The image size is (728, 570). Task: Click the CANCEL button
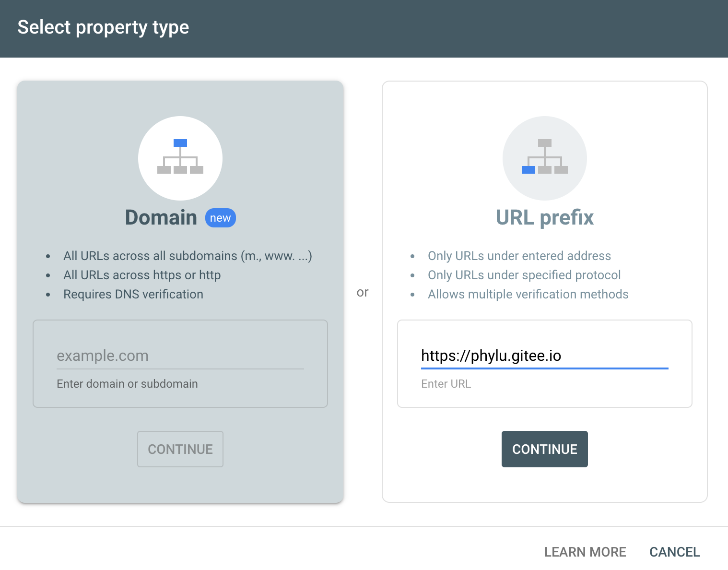coord(675,552)
